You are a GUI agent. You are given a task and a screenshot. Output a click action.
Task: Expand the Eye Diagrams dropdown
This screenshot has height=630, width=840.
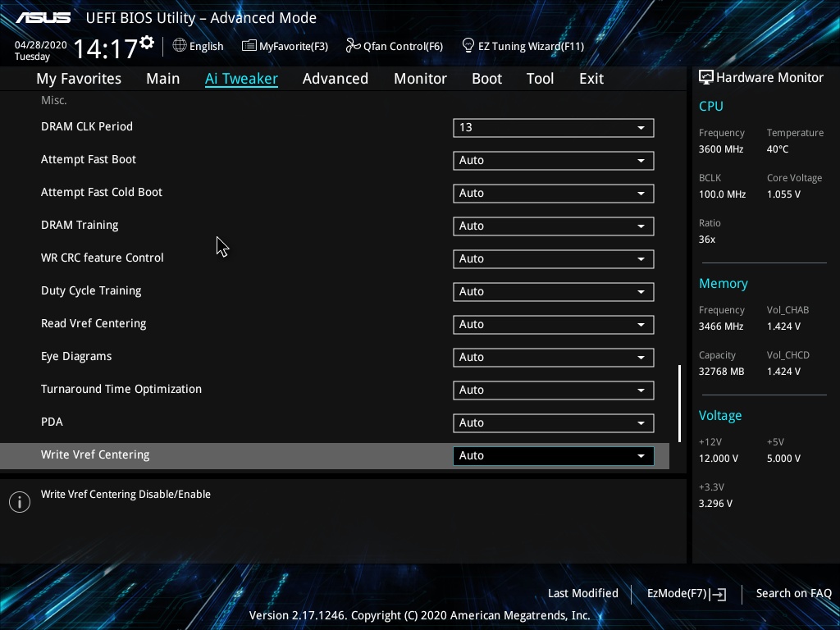point(554,358)
